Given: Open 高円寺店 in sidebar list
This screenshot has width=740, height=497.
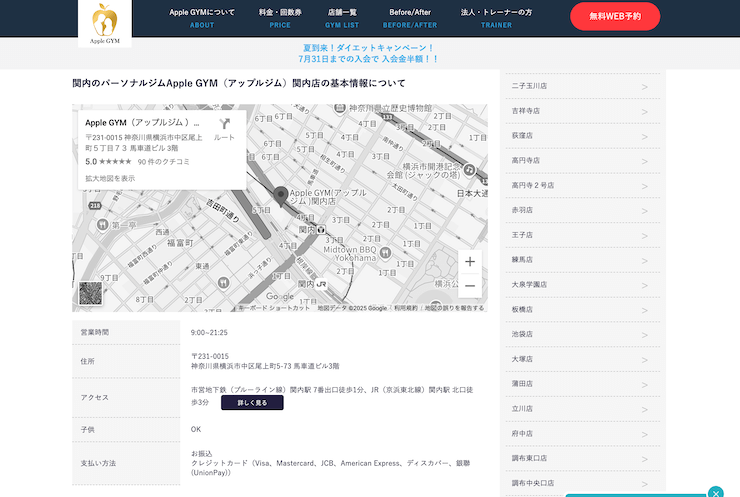Looking at the screenshot, I should (583, 160).
